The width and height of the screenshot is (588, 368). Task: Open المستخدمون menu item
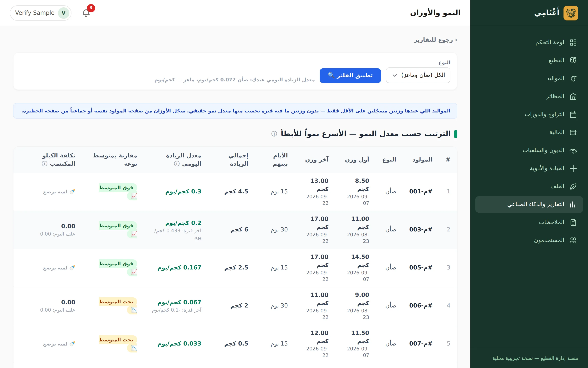tap(529, 240)
